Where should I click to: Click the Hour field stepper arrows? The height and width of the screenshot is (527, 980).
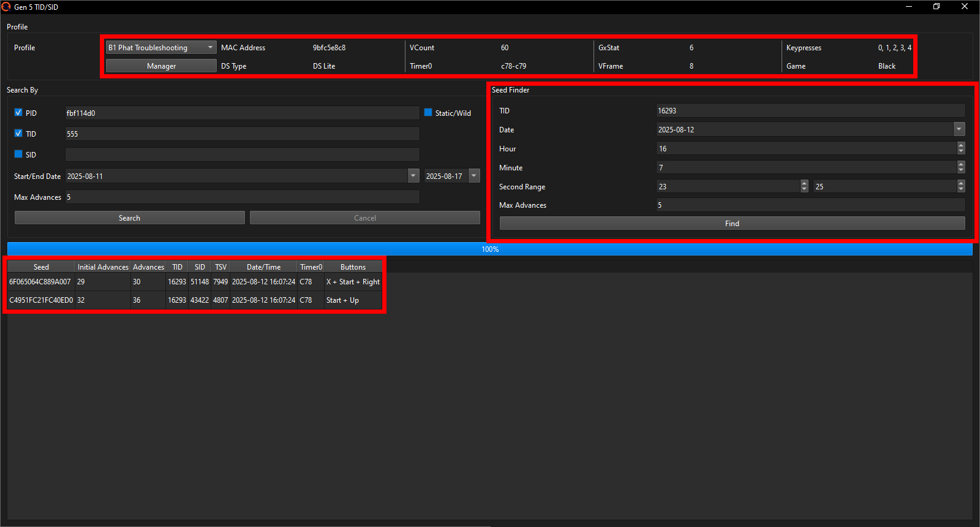pos(960,148)
